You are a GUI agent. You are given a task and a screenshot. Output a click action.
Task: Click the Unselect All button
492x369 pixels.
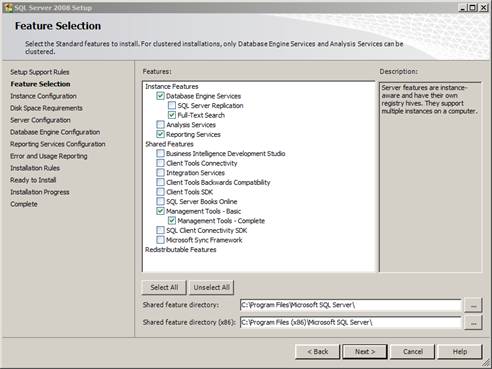point(212,287)
